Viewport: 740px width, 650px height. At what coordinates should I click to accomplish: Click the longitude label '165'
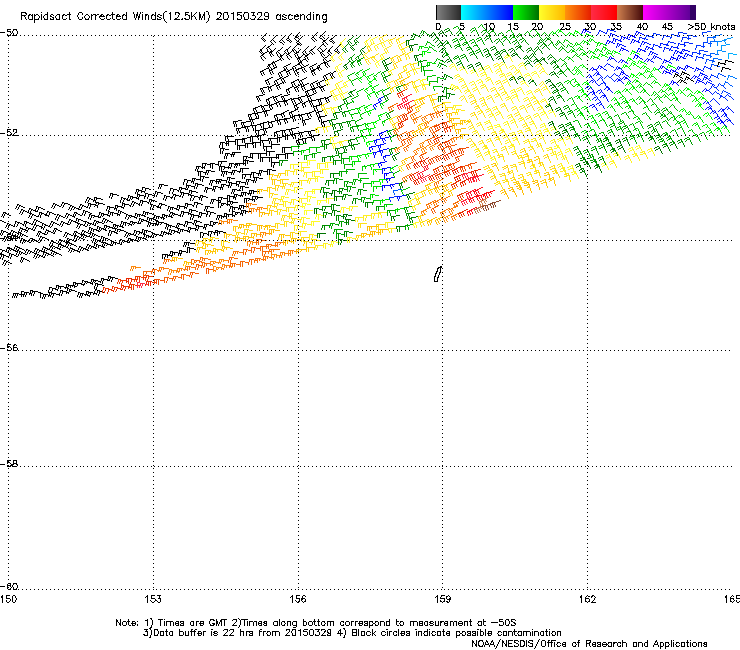pos(732,599)
